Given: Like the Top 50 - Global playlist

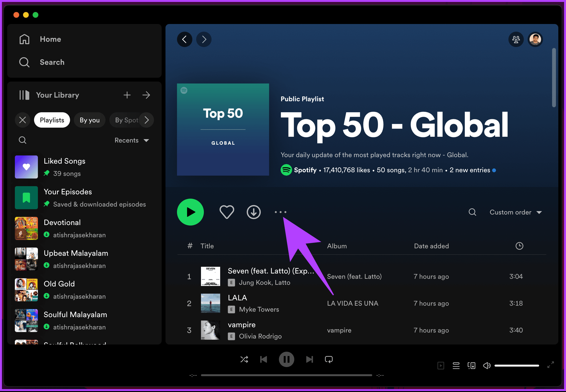Looking at the screenshot, I should coord(227,212).
